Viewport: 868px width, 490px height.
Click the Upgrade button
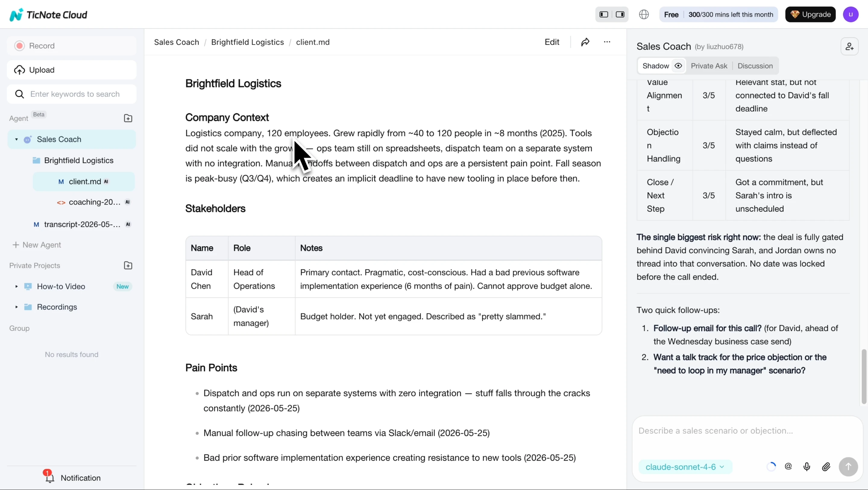pyautogui.click(x=810, y=14)
